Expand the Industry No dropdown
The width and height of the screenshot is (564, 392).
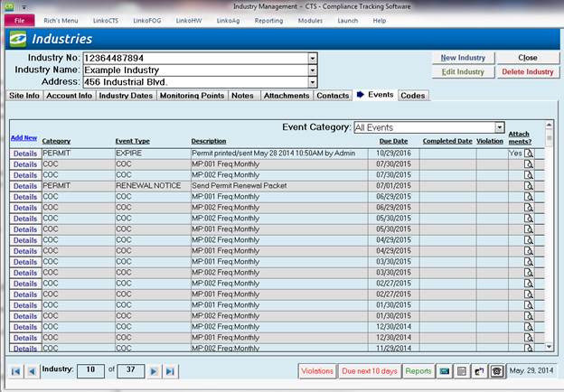click(x=313, y=58)
